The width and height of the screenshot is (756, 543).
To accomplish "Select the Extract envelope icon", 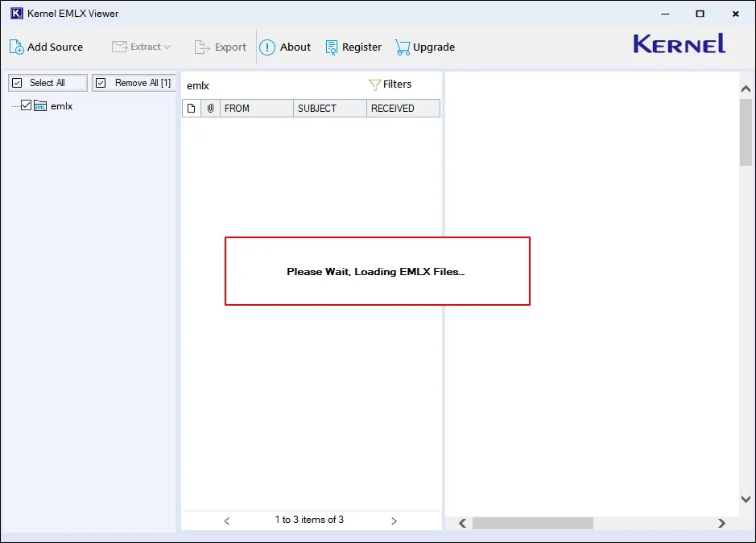I will pos(119,47).
